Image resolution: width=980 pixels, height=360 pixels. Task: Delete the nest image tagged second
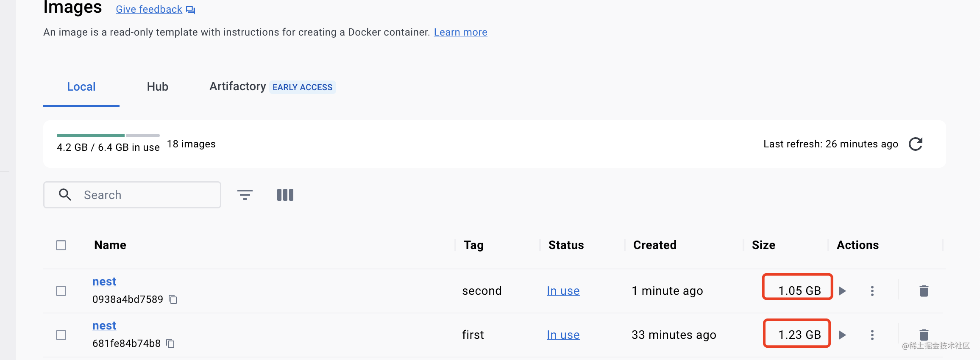point(924,291)
